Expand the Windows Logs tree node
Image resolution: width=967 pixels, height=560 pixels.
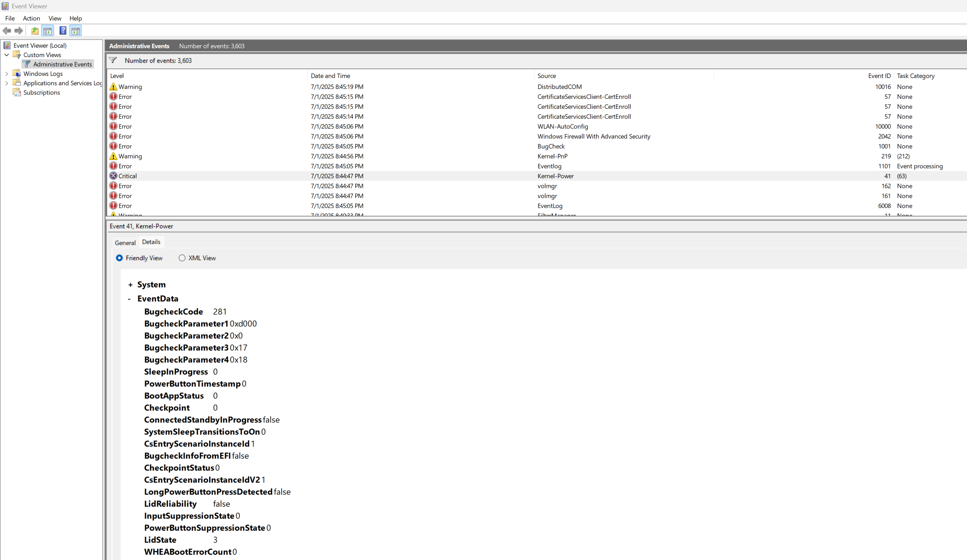pyautogui.click(x=7, y=74)
